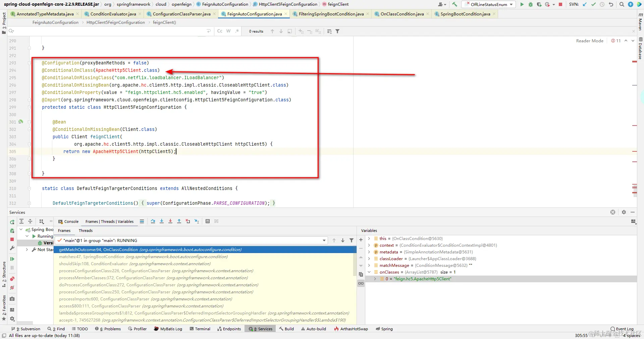Open Services panel settings gear

point(624,212)
